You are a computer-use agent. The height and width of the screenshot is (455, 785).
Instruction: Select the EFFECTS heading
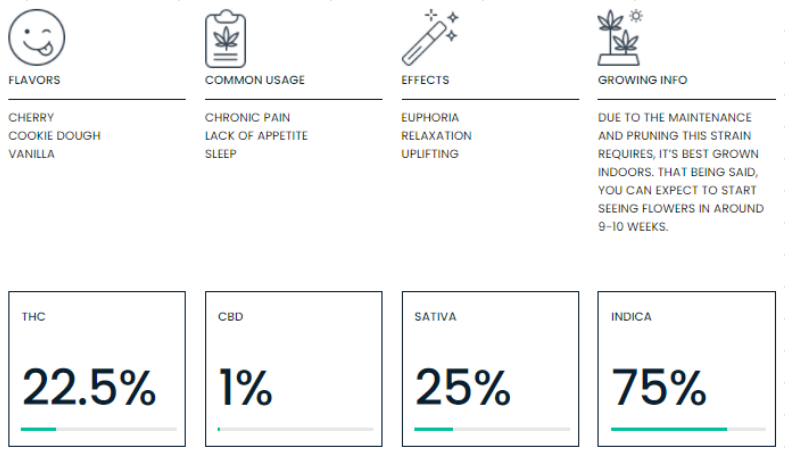425,80
